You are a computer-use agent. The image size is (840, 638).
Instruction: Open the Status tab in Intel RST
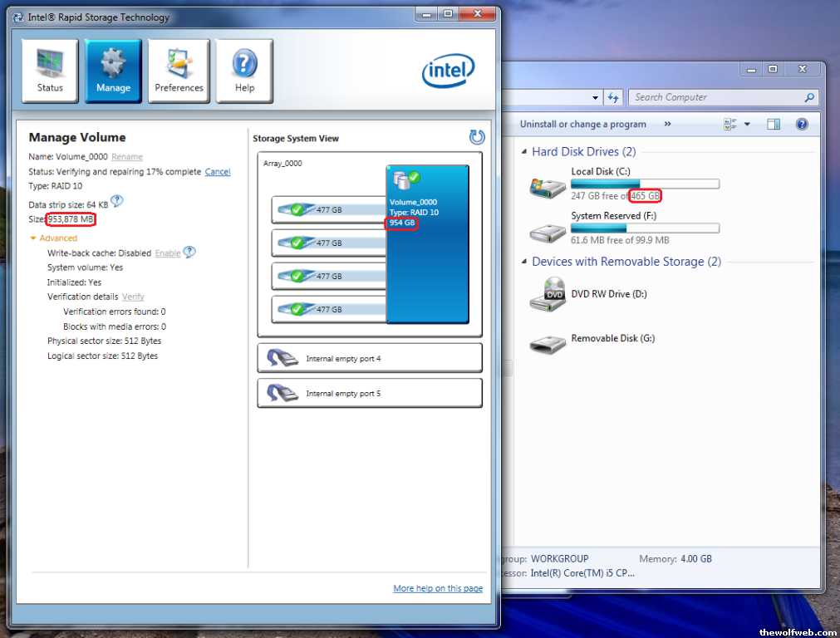[50, 71]
